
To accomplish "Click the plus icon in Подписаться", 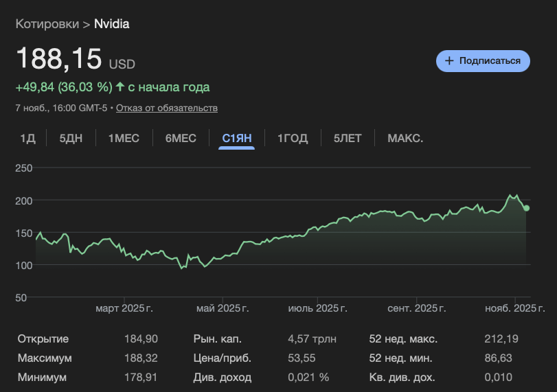I will tap(449, 60).
